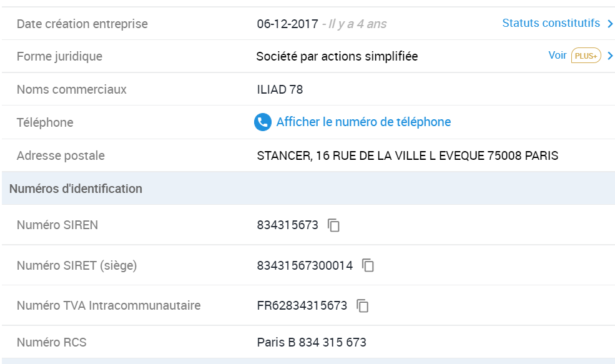
Task: Copy the TVA number FR62834315673
Action: pos(362,305)
